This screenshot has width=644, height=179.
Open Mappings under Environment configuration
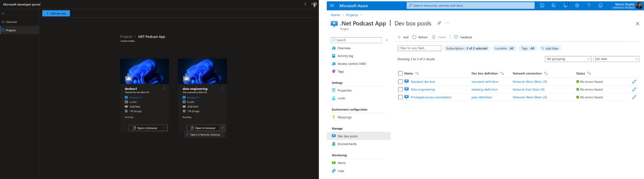coord(344,117)
